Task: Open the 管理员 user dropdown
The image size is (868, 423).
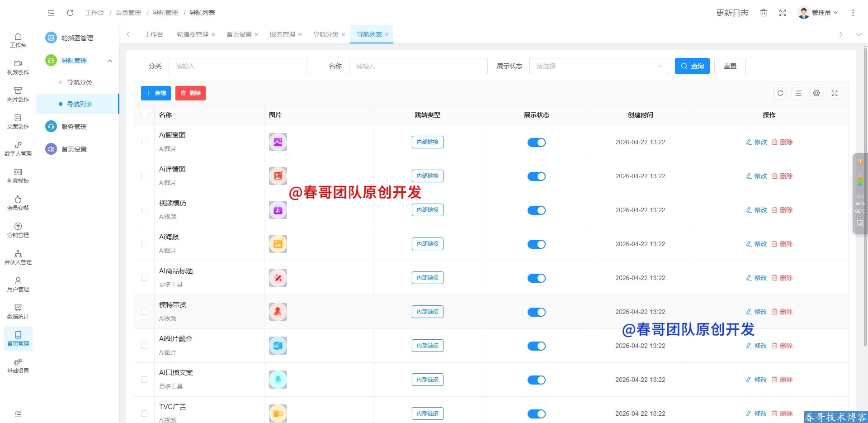Action: point(818,13)
